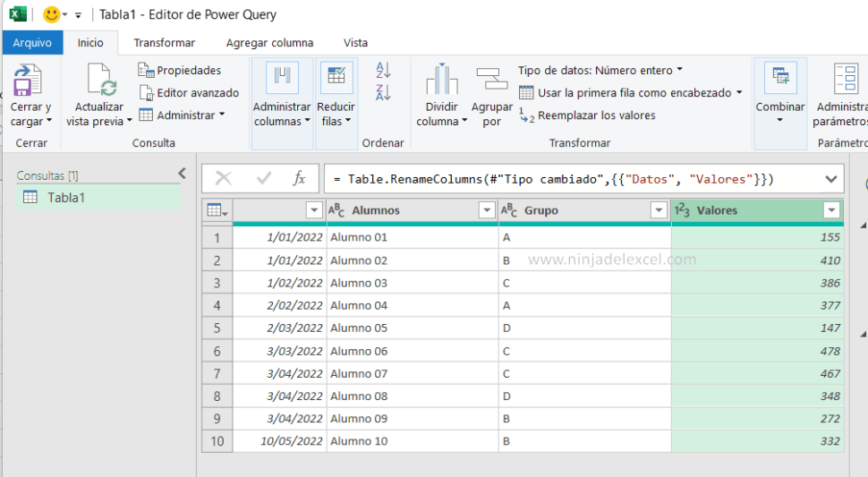
Task: Open the Editor avanzado
Action: tap(189, 92)
